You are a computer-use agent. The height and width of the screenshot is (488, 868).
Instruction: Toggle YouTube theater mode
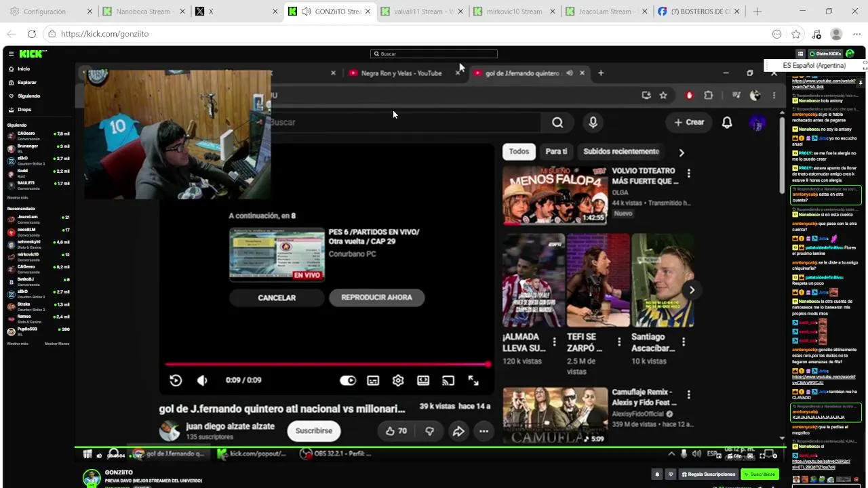(423, 380)
